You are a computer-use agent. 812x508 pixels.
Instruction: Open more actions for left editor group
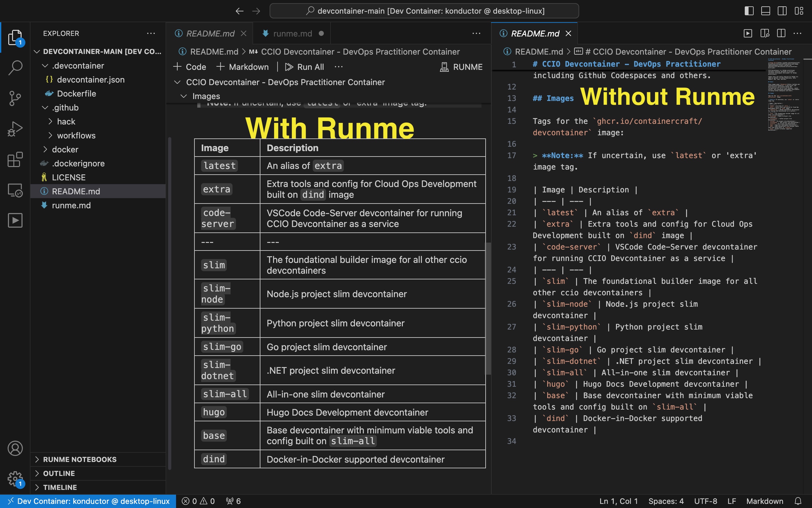click(x=476, y=33)
